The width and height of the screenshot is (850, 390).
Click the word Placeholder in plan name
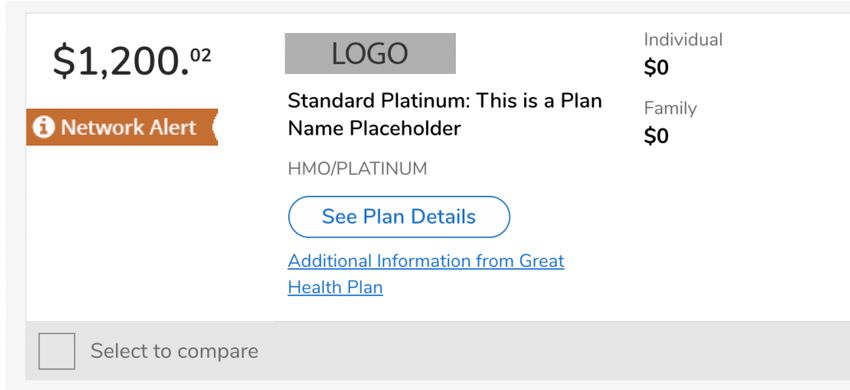coord(405,129)
